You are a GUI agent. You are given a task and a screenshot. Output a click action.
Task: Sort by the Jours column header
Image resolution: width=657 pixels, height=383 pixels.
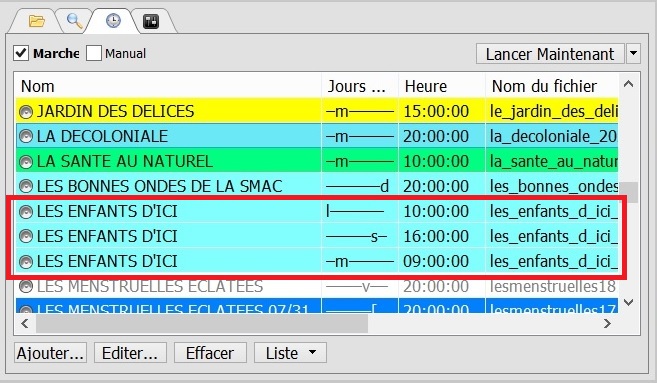360,86
